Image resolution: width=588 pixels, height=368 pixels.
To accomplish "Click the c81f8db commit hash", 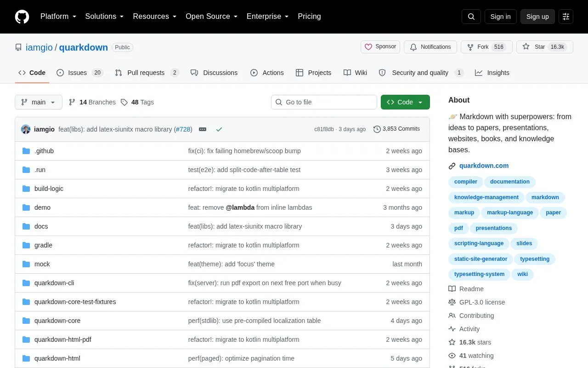I will coord(324,129).
